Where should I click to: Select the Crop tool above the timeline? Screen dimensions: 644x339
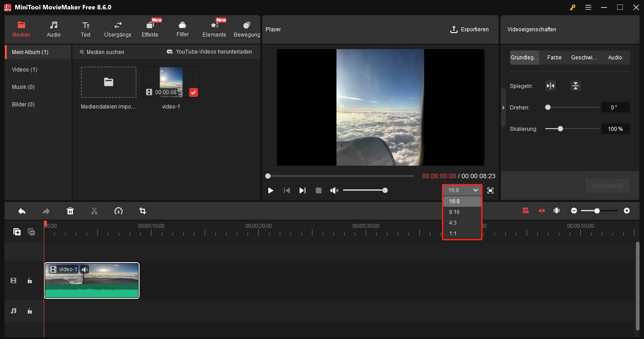pos(143,210)
